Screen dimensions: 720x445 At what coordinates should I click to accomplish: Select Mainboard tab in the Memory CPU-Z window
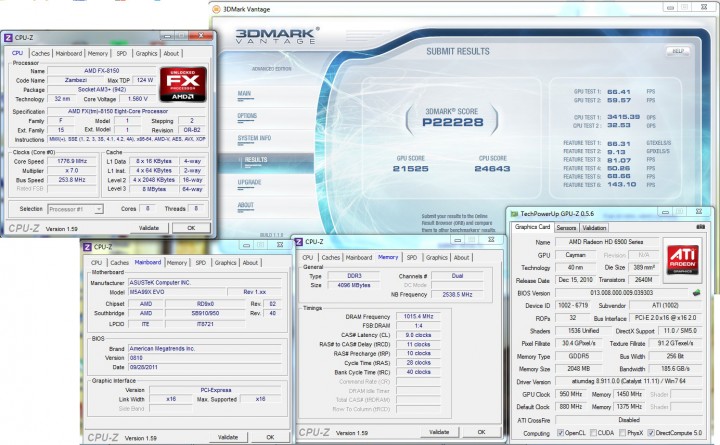tap(359, 258)
